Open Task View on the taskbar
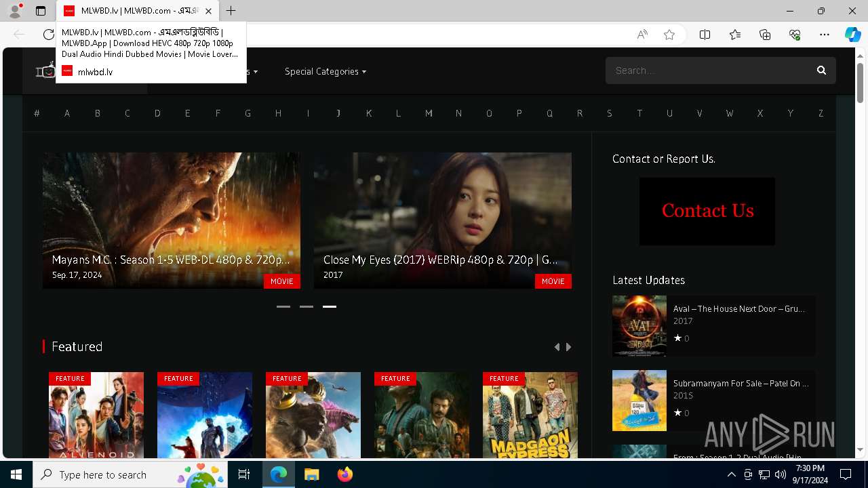 244,474
